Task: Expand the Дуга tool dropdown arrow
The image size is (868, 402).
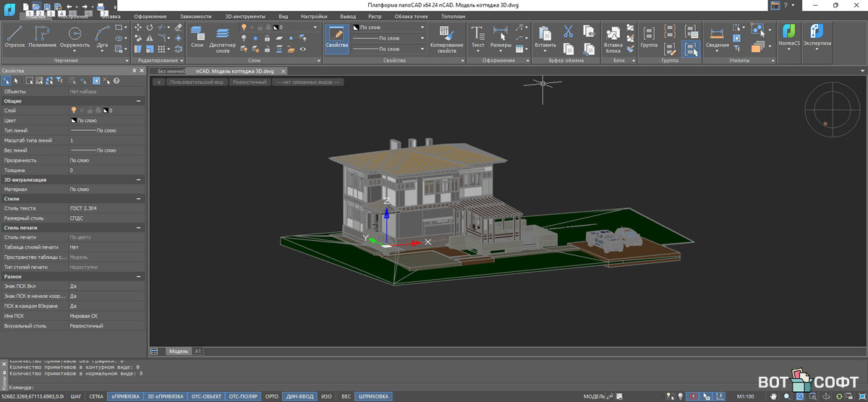Action: (103, 50)
